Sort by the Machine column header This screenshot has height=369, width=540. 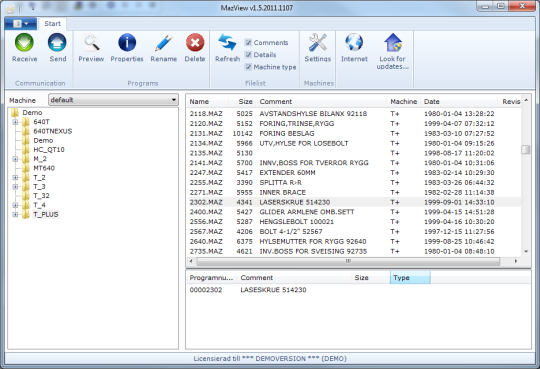coord(404,102)
